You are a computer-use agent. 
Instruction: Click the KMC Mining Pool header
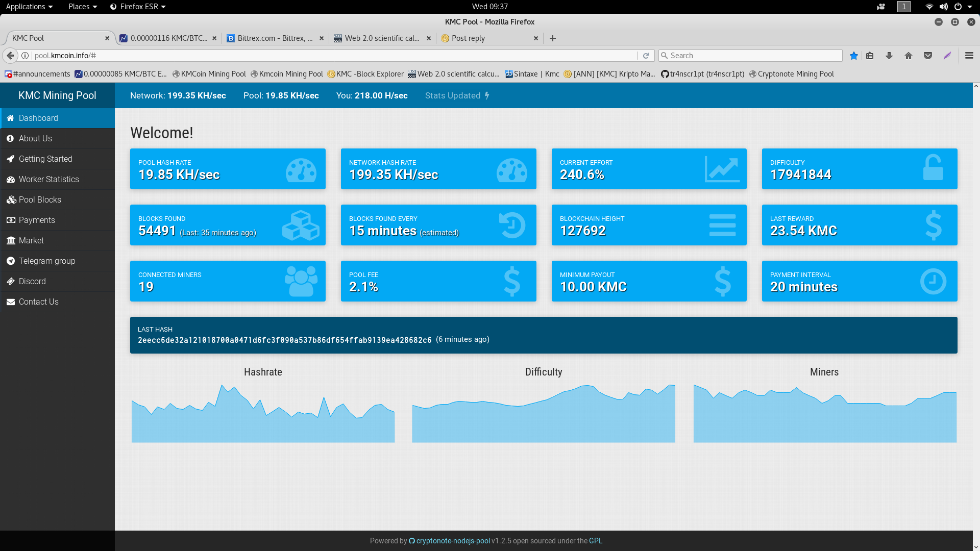[57, 95]
